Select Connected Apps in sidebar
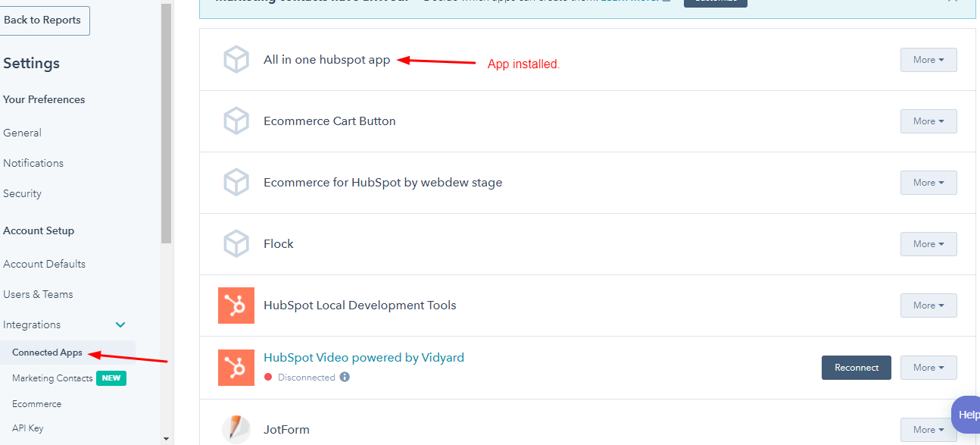The height and width of the screenshot is (445, 980). [x=47, y=353]
